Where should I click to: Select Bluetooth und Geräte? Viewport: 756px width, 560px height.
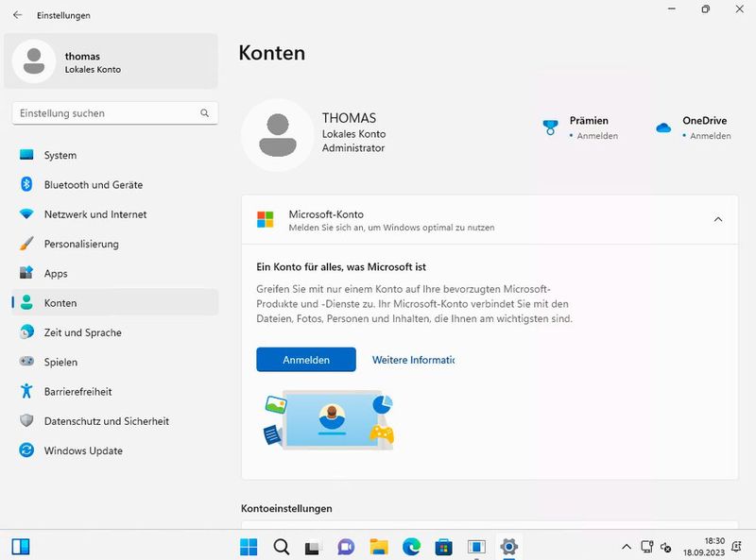click(85, 184)
